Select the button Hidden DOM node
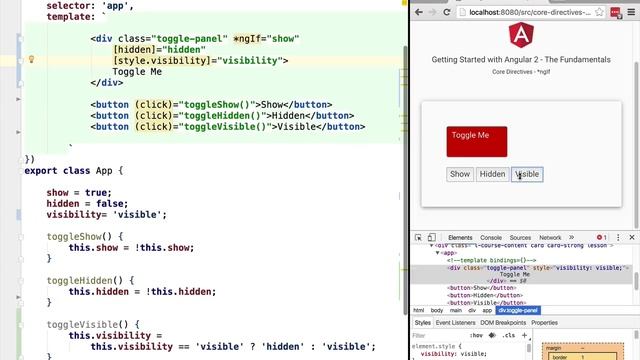This screenshot has height=360, width=640. coord(484,296)
